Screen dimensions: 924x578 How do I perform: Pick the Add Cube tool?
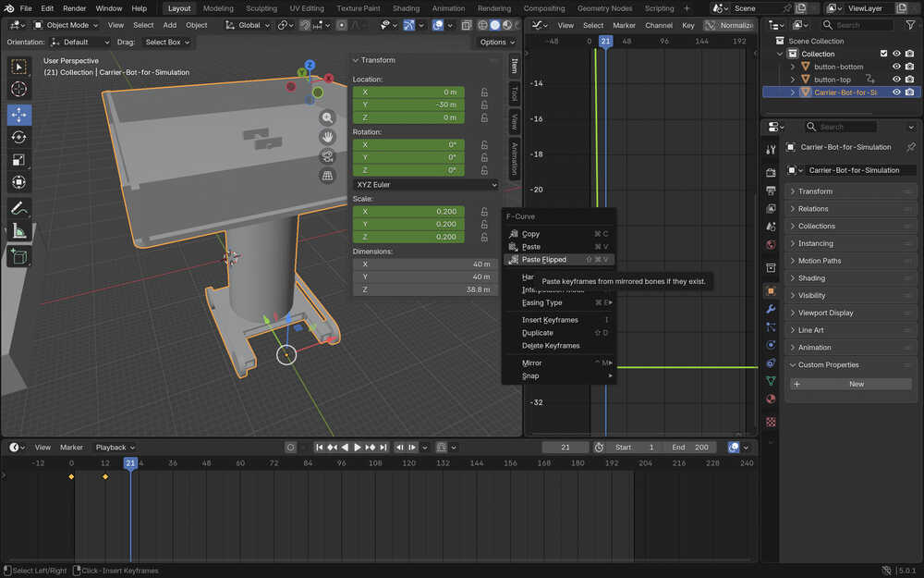point(19,256)
